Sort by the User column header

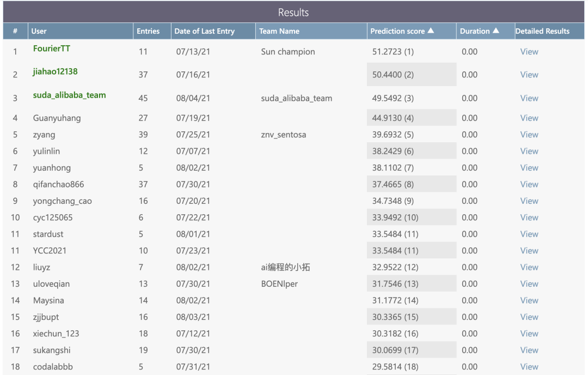(x=39, y=31)
